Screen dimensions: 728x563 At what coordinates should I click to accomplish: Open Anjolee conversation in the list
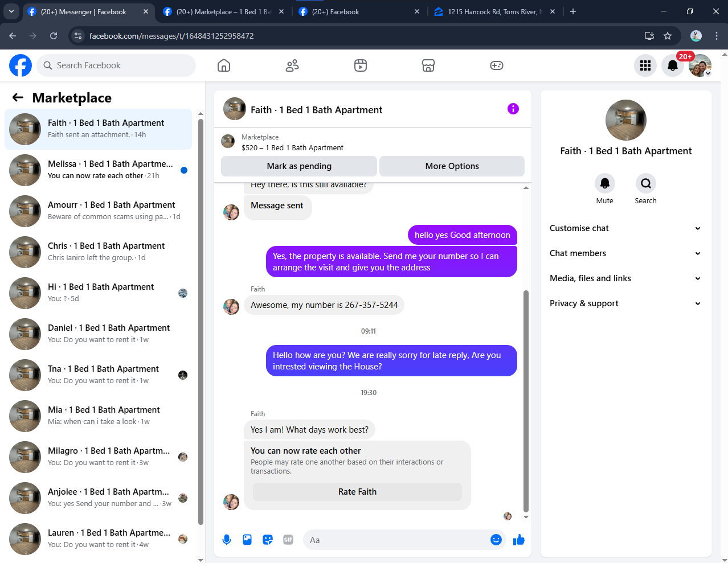[98, 498]
